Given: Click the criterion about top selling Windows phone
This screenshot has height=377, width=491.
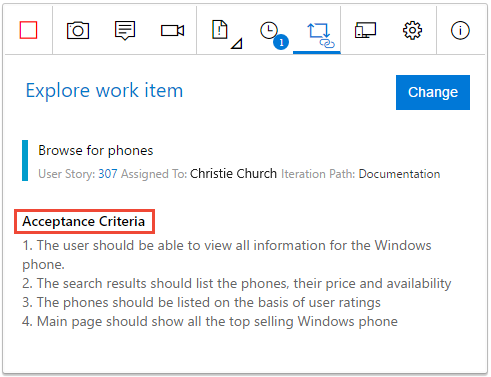Looking at the screenshot, I should (x=210, y=322).
